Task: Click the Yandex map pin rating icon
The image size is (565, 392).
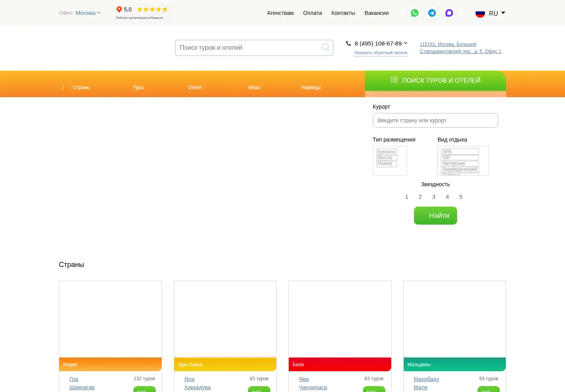Action: tap(119, 9)
